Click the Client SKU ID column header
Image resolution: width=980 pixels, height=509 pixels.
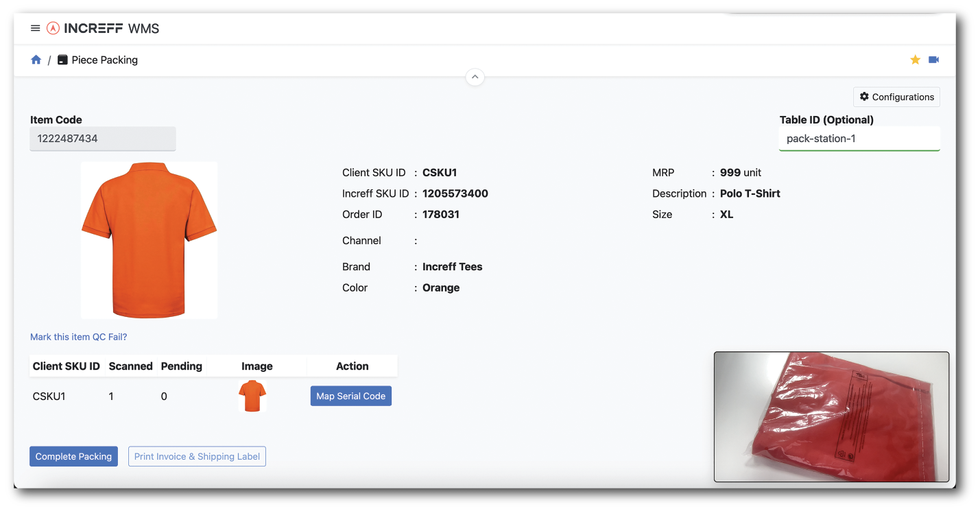coord(67,366)
